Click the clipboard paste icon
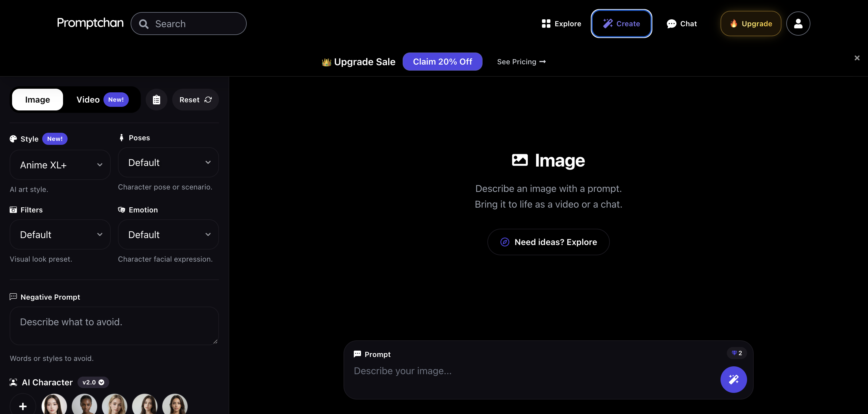Viewport: 868px width, 414px height. 156,100
